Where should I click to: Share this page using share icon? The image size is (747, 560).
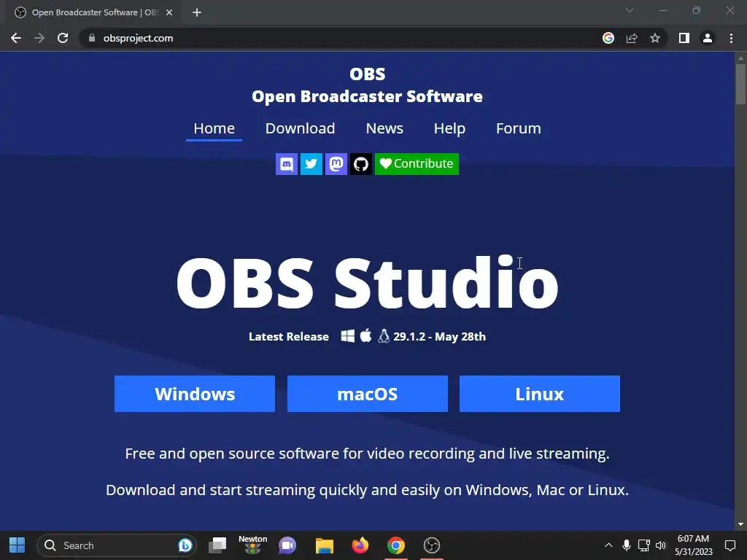(632, 38)
